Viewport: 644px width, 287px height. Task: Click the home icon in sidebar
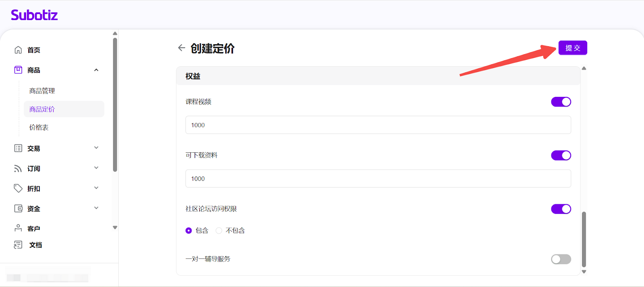[18, 50]
